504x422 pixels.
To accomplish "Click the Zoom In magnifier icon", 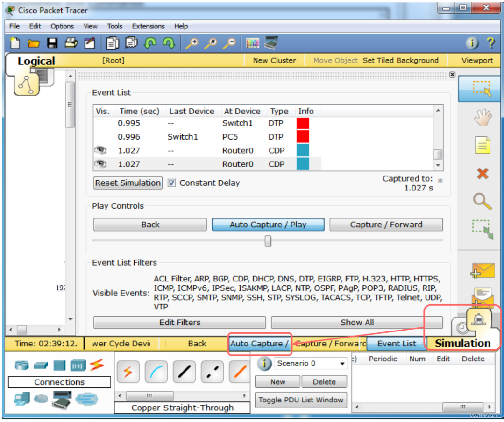I will pyautogui.click(x=192, y=43).
